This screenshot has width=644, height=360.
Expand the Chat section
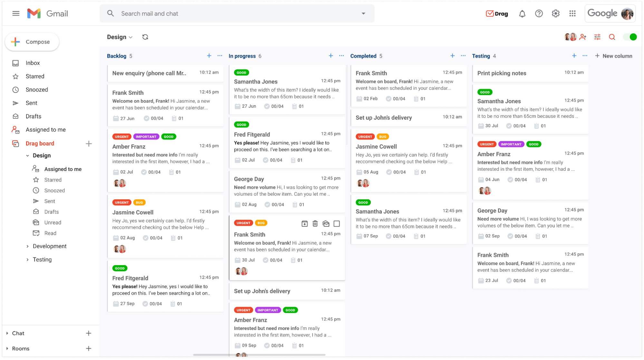click(18, 333)
